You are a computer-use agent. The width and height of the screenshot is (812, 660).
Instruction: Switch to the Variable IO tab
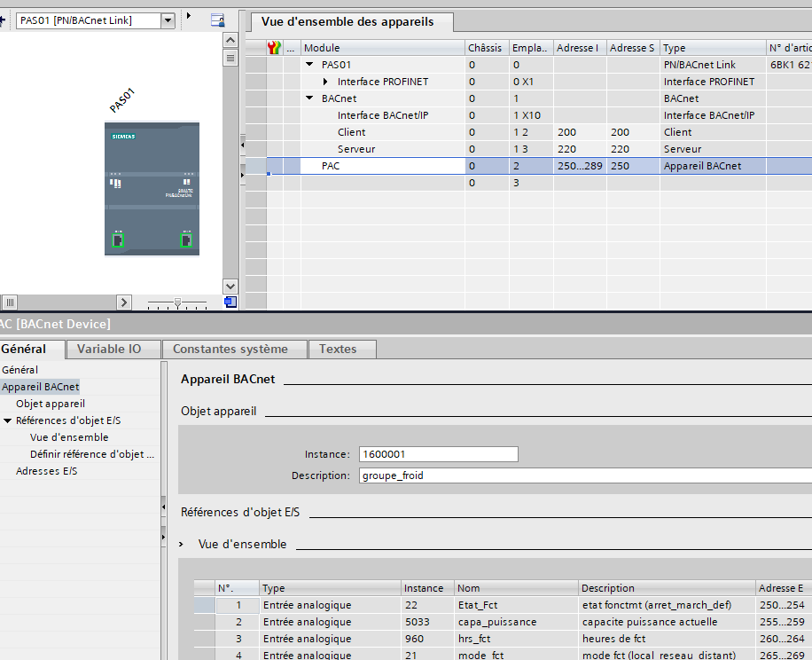tap(108, 349)
